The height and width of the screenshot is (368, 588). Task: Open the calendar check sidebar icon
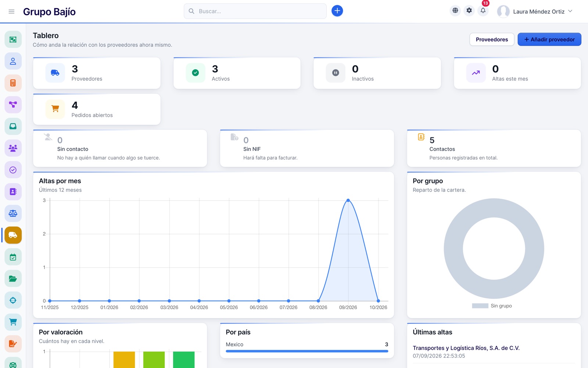(x=13, y=257)
